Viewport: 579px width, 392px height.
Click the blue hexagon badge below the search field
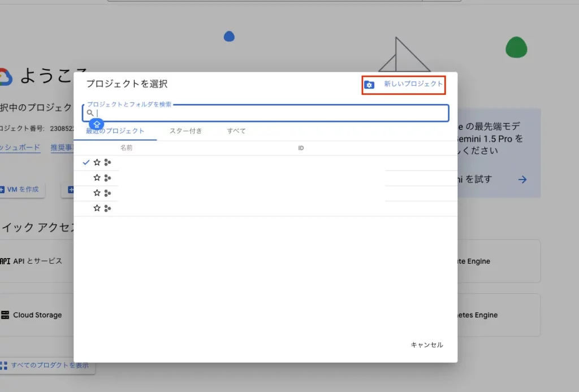pyautogui.click(x=97, y=123)
